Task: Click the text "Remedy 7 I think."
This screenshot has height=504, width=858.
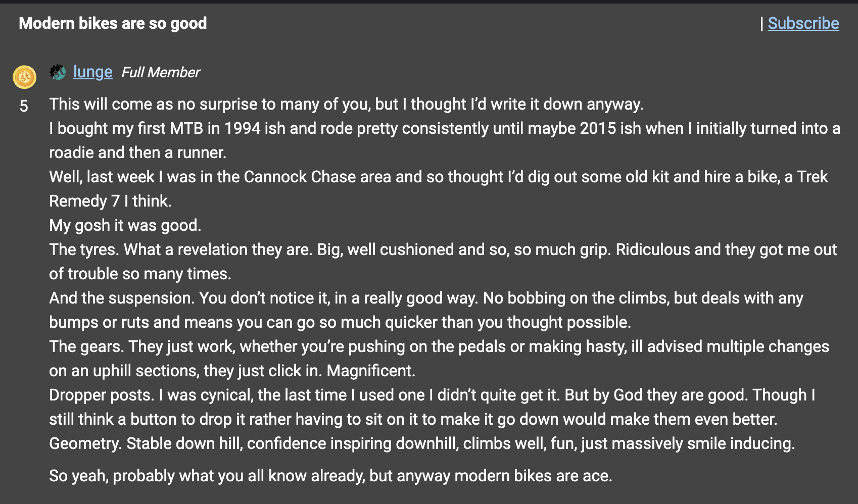Action: [110, 201]
